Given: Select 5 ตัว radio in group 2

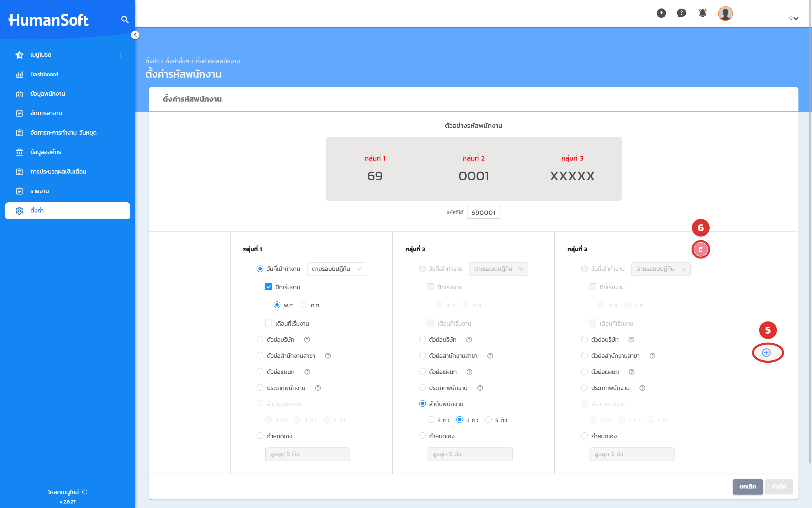Looking at the screenshot, I should point(489,420).
